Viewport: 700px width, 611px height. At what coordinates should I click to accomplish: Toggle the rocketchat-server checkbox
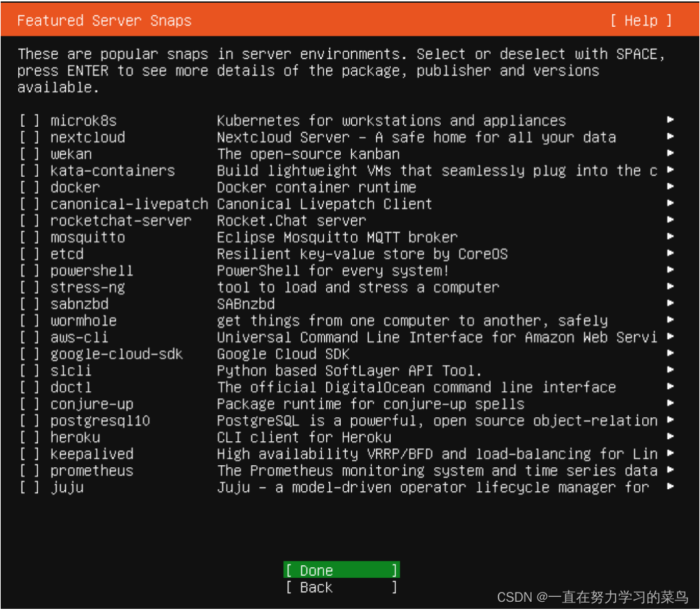tap(30, 221)
